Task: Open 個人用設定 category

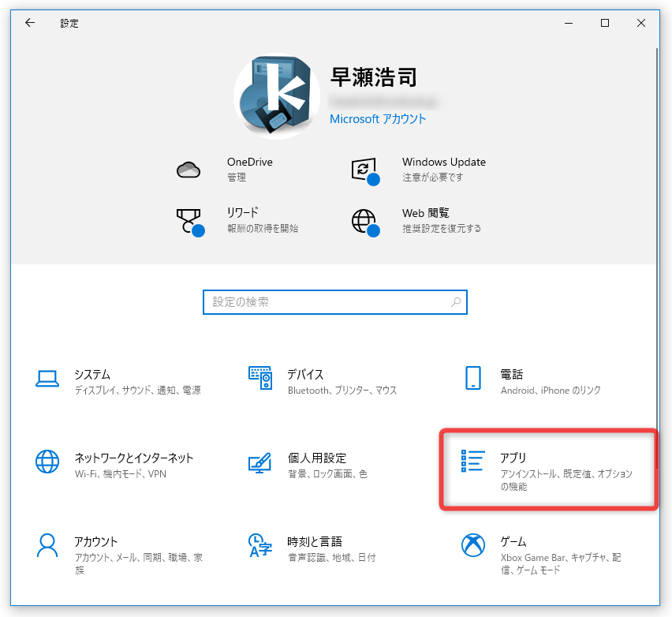Action: pos(328,466)
